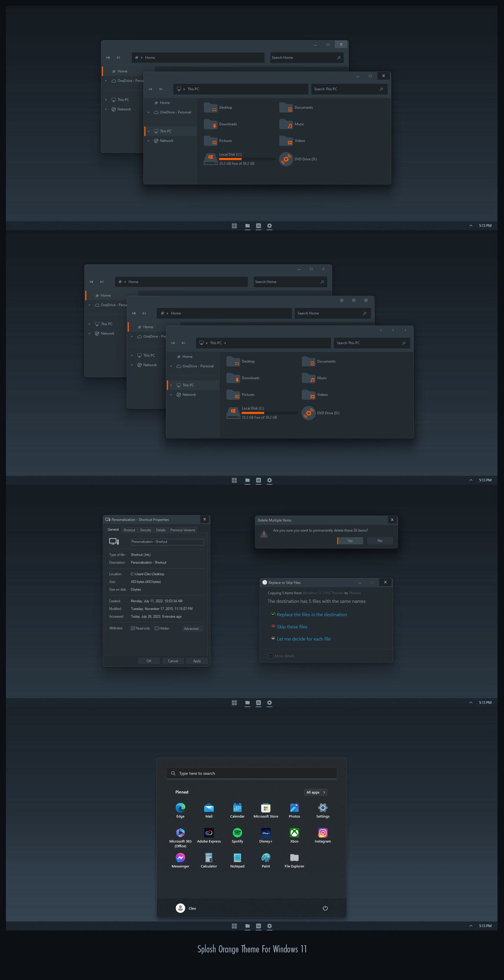Viewport: 504px width, 980px height.
Task: Click Local Disk (C:) usage bar in top screenshot
Action: (x=247, y=159)
